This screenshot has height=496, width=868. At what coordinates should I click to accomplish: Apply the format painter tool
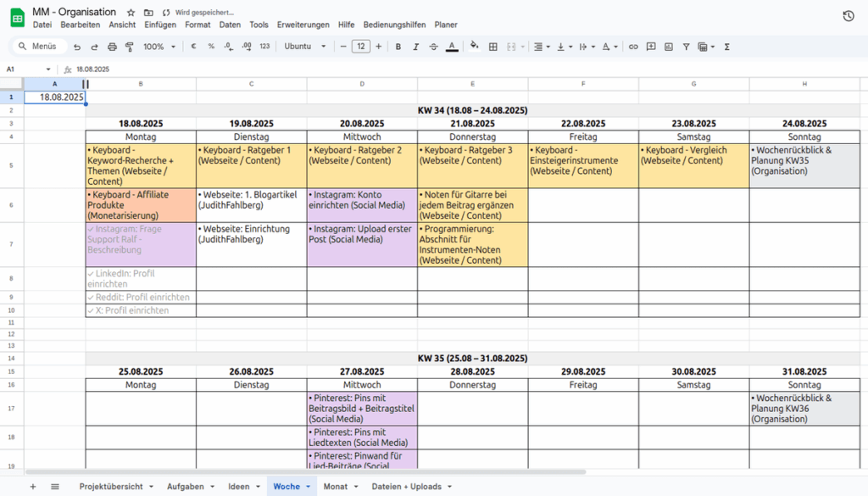[x=128, y=47]
